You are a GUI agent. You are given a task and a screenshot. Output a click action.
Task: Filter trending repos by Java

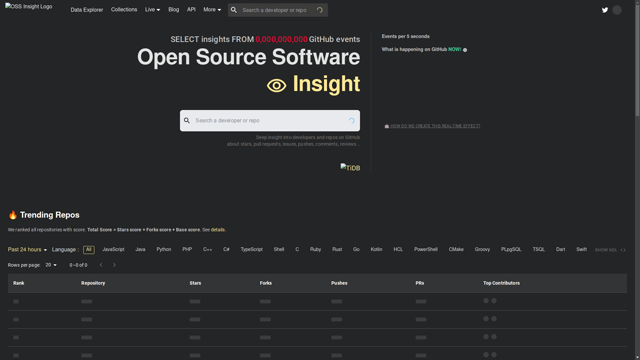140,249
